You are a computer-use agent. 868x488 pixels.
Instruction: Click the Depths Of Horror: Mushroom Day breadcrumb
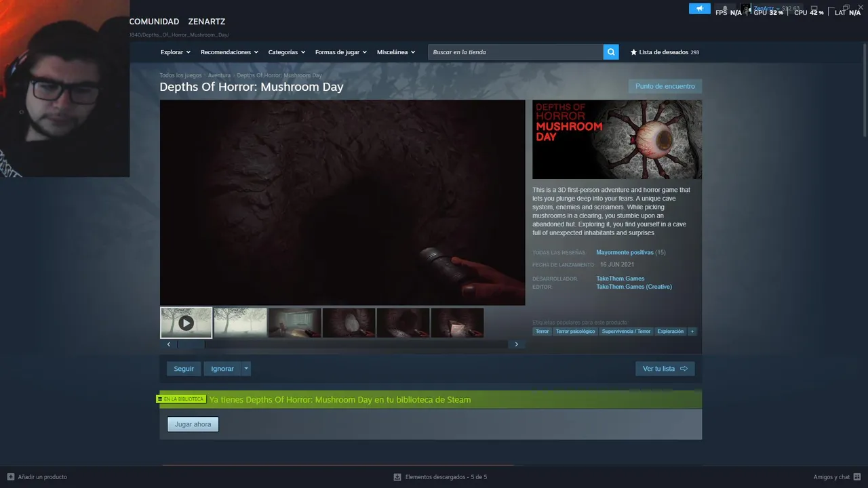coord(279,75)
